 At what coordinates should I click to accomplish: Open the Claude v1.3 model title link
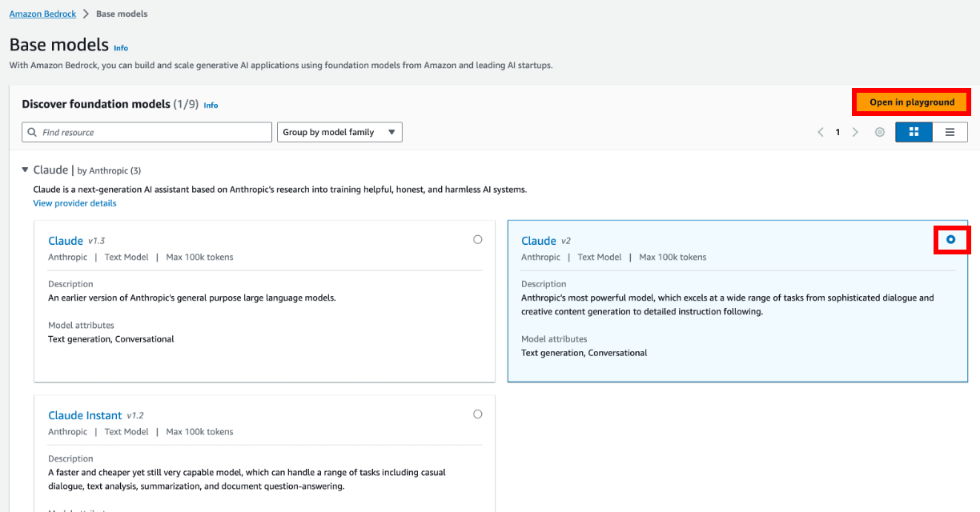point(66,241)
